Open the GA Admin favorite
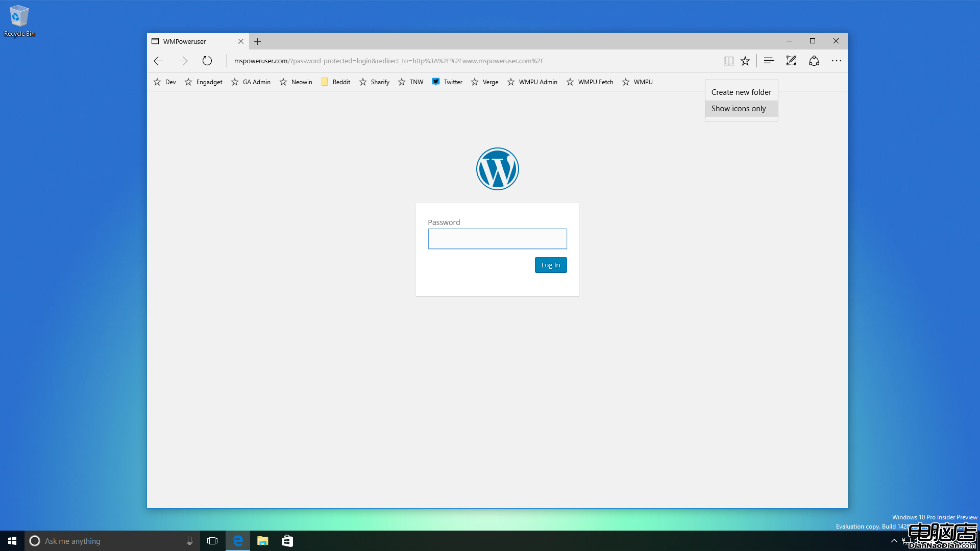Image resolution: width=980 pixels, height=551 pixels. [x=251, y=82]
